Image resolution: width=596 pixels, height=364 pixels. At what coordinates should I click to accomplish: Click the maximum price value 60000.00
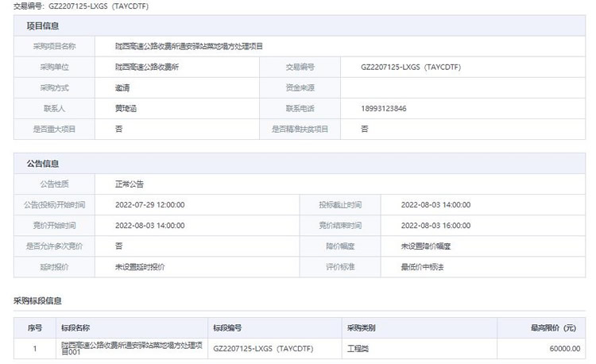pyautogui.click(x=564, y=348)
